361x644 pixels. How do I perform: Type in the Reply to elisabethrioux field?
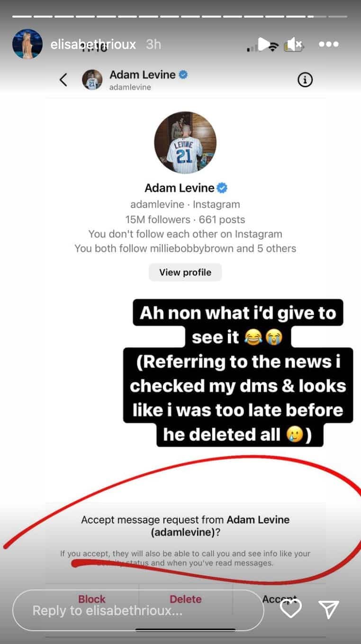pos(137,610)
